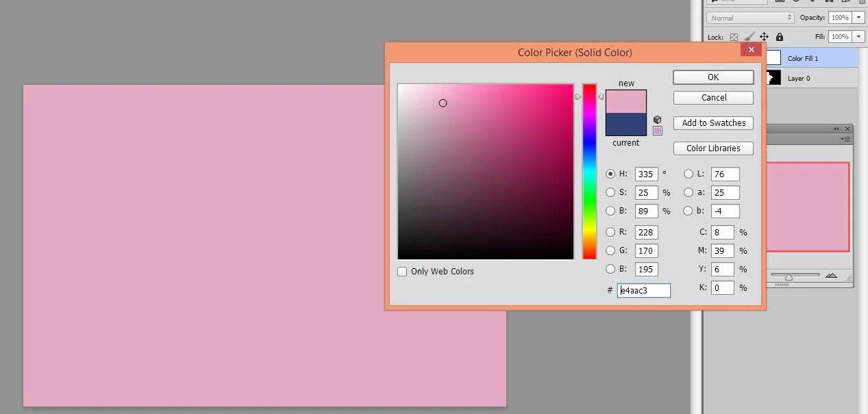The height and width of the screenshot is (414, 868).
Task: Open the Opacity dropdown arrow
Action: coord(858,18)
